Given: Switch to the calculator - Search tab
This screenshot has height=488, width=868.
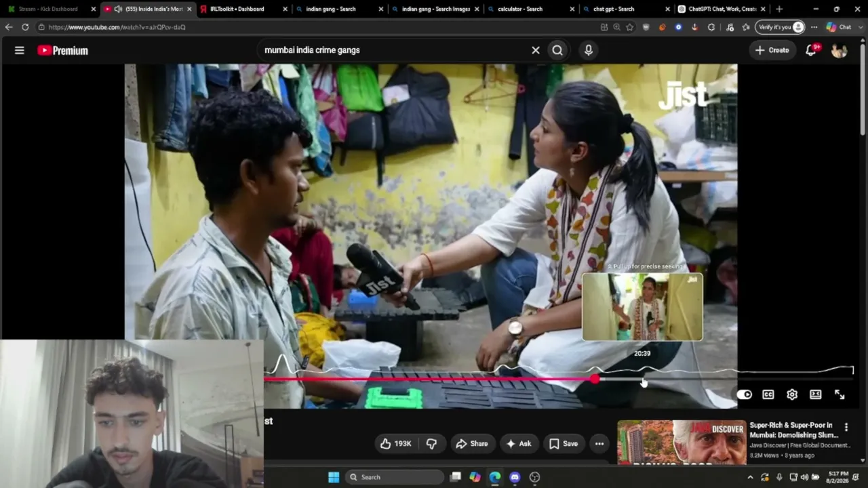Looking at the screenshot, I should [520, 9].
